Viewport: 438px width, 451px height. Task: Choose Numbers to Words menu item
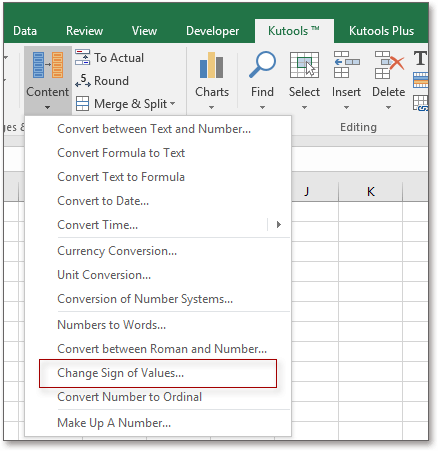click(158, 325)
